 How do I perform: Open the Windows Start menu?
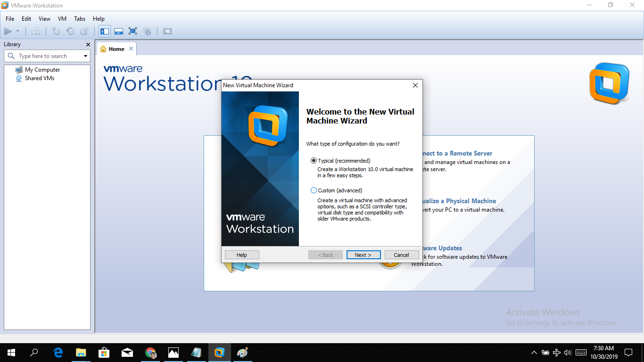(x=11, y=353)
